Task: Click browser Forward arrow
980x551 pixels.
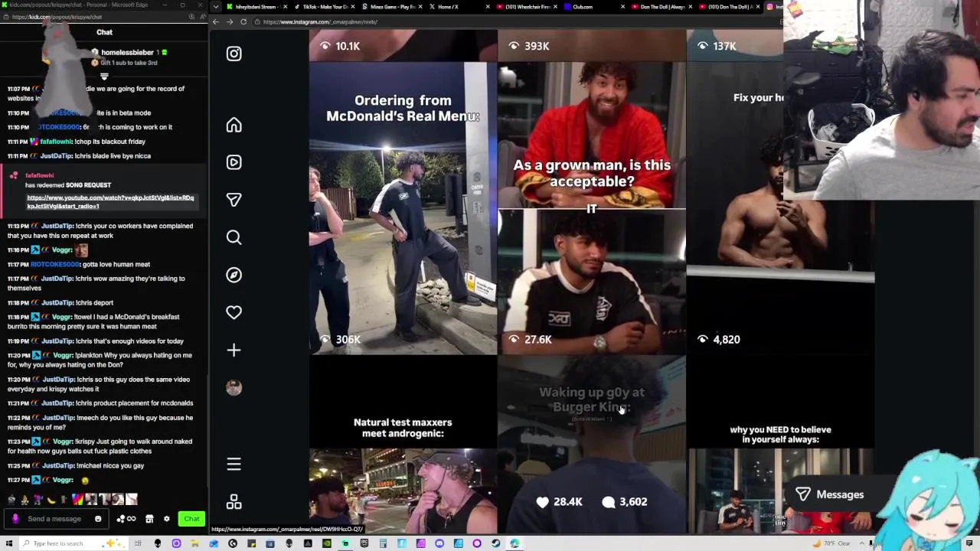Action: coord(230,21)
